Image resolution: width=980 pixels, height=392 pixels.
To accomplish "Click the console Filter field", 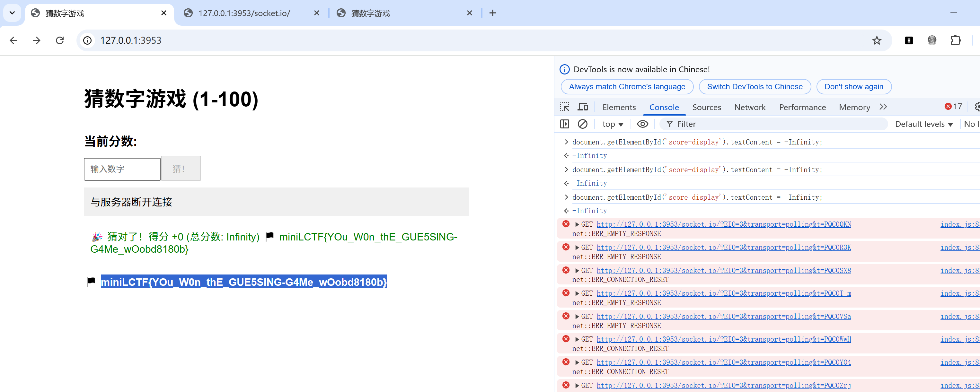I will point(774,124).
